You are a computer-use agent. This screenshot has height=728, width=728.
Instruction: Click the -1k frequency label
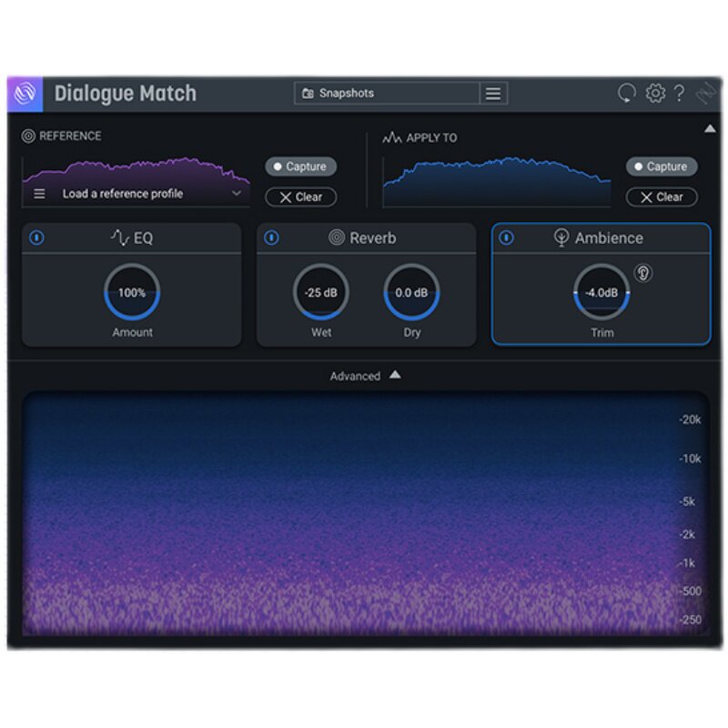(687, 563)
